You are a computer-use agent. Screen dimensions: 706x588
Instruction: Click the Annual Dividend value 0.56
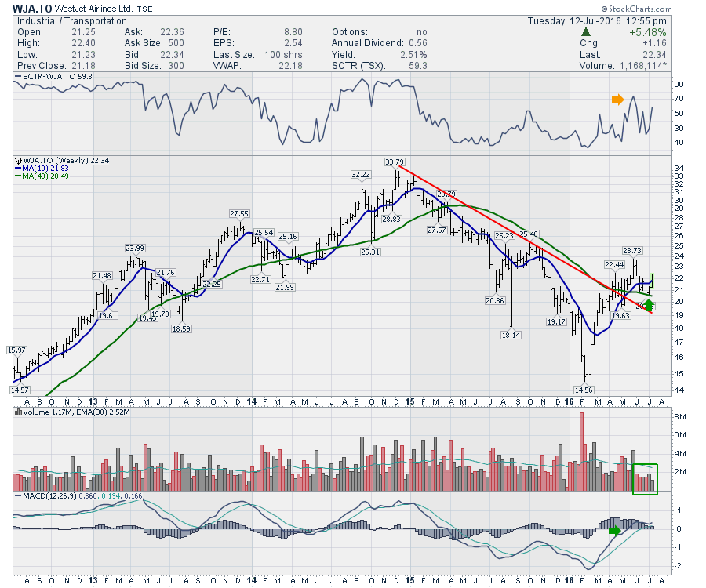(x=418, y=43)
